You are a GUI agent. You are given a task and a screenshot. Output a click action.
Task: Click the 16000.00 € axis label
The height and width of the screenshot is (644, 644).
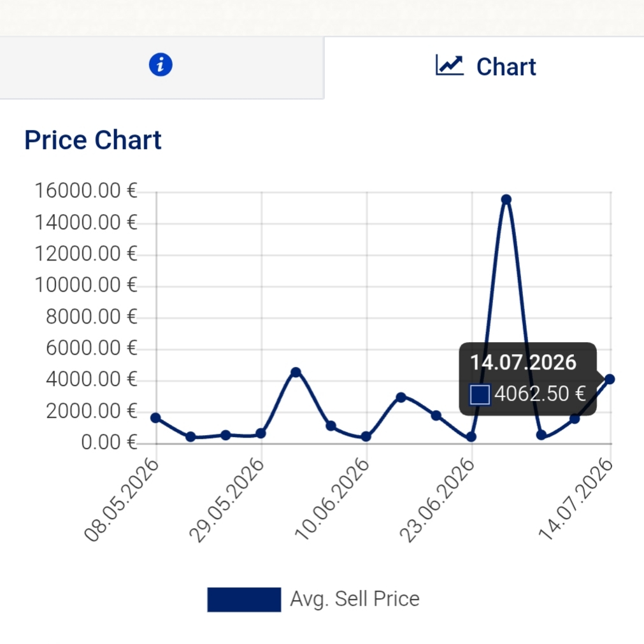tap(86, 190)
